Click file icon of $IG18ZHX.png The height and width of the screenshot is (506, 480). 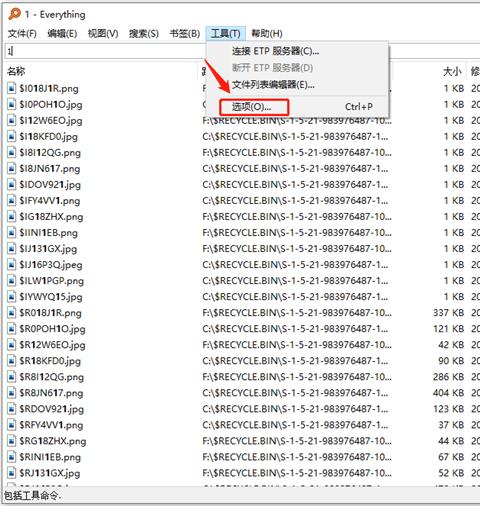point(12,216)
